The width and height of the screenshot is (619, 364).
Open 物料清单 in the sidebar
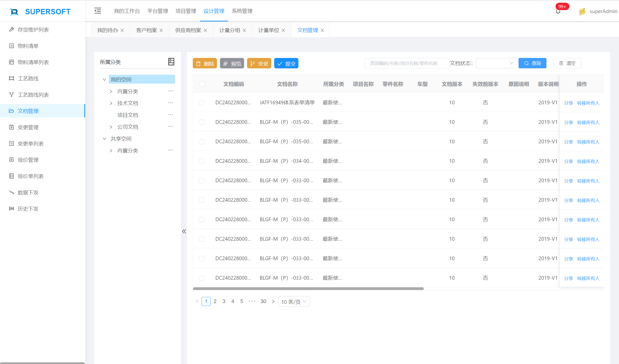coord(42,46)
